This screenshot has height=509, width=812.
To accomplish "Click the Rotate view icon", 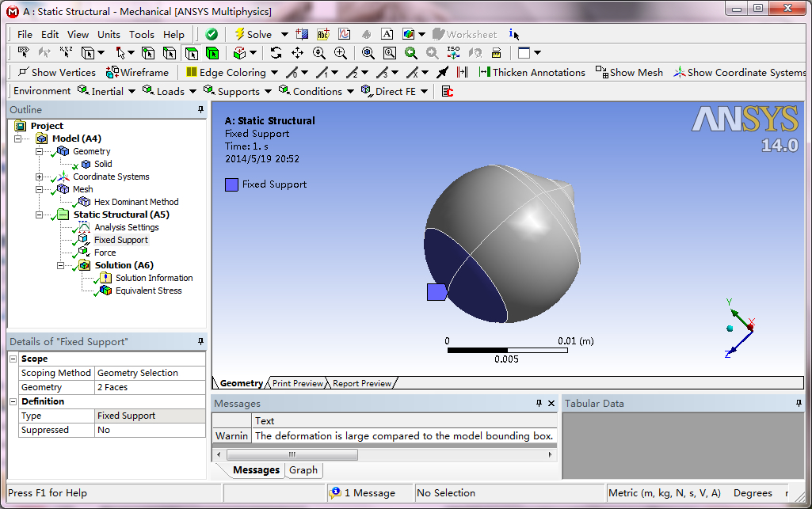I will point(276,53).
